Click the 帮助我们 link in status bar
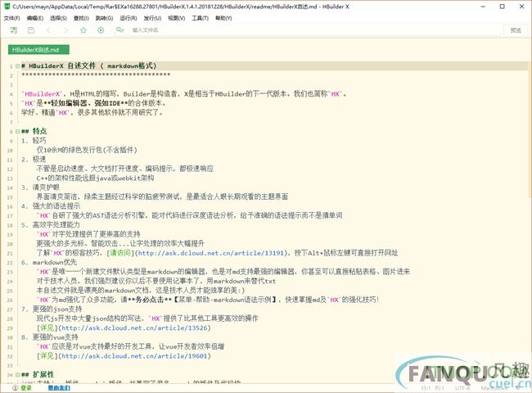Screen dimensions: 532x393 pyautogui.click(x=59, y=387)
